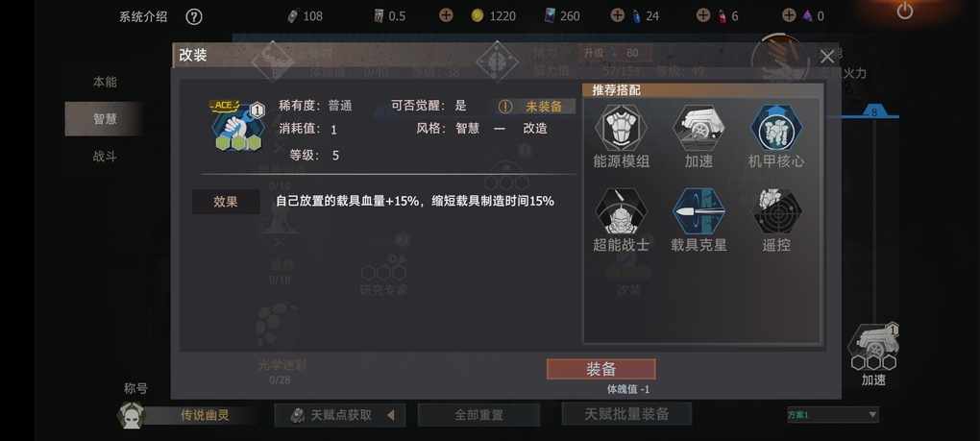Click the 全部重置 reset all button
Image resolution: width=980 pixels, height=441 pixels.
coord(478,415)
